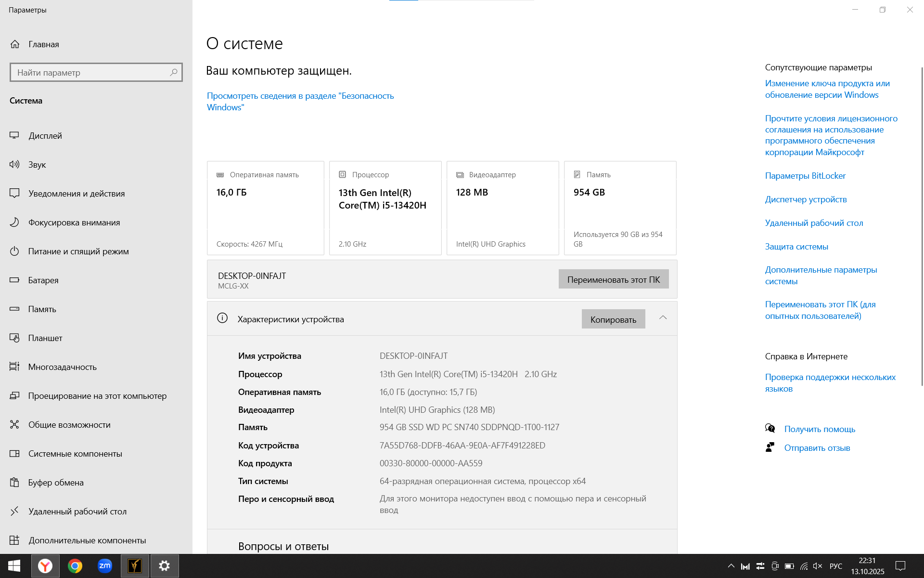Click the home icon next to Главная

point(15,44)
